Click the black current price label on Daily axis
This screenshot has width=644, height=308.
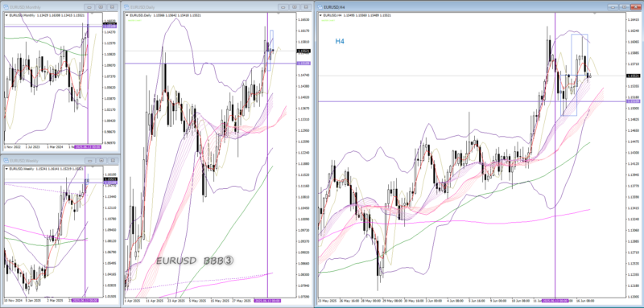(303, 51)
